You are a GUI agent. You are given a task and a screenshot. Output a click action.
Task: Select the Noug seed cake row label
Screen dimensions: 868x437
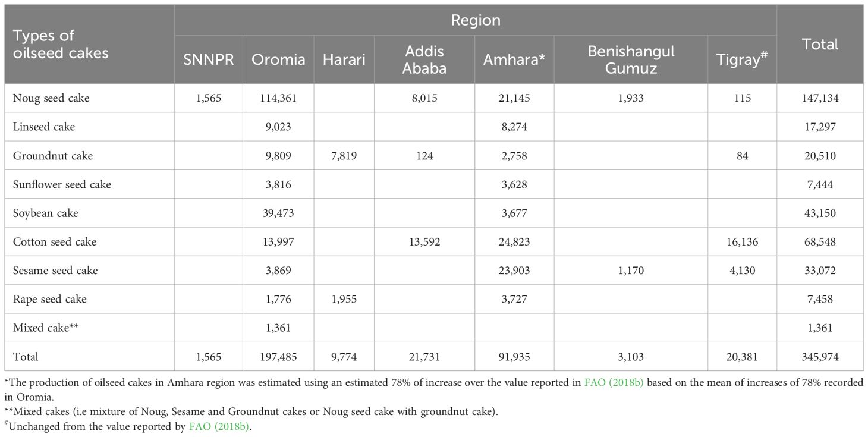51,98
